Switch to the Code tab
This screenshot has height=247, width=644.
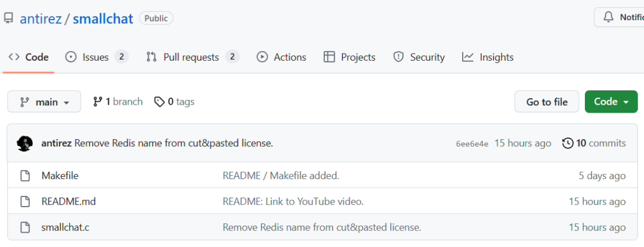coord(29,57)
